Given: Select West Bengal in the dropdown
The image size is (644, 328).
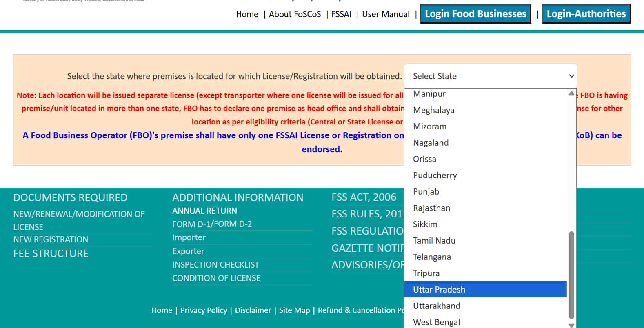Looking at the screenshot, I should (x=486, y=322).
